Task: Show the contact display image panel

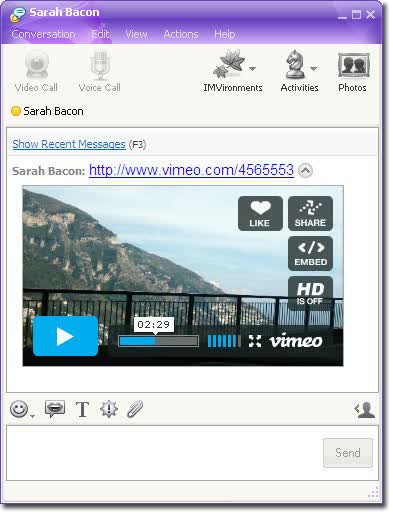Action: point(365,410)
